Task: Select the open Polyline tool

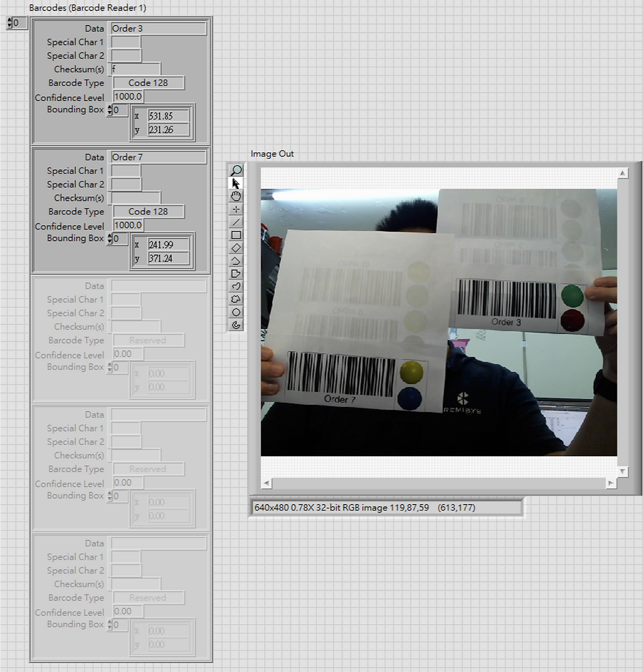Action: 236,261
